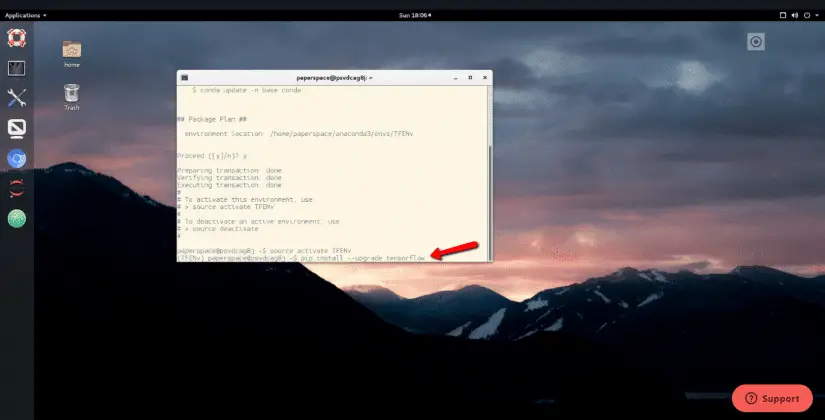The width and height of the screenshot is (825, 420).
Task: Launch the Terminal from the dock
Action: tap(17, 68)
